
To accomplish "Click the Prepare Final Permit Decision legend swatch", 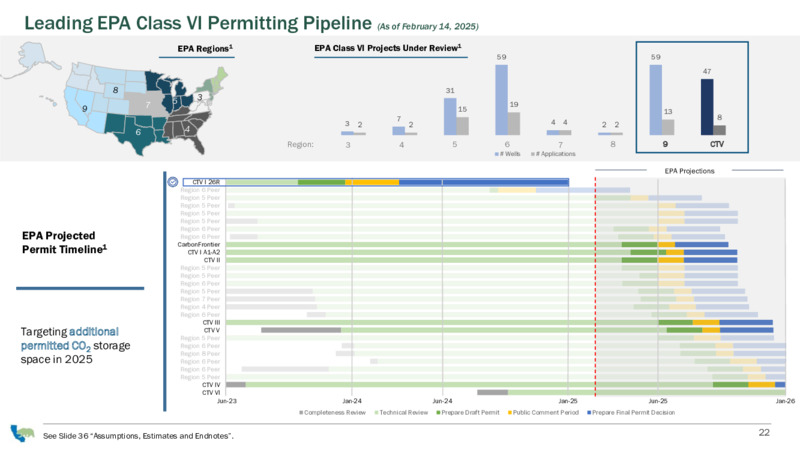I will [589, 412].
